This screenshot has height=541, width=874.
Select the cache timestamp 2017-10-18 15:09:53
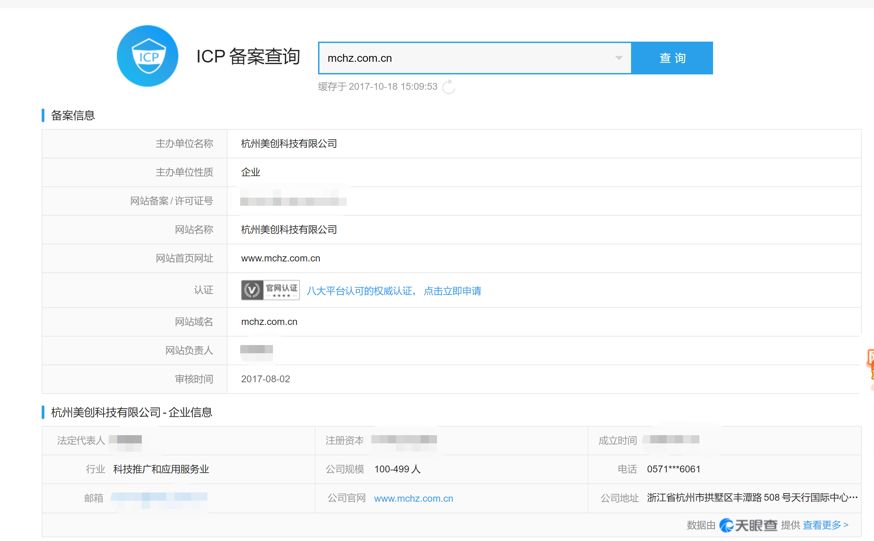[x=393, y=86]
